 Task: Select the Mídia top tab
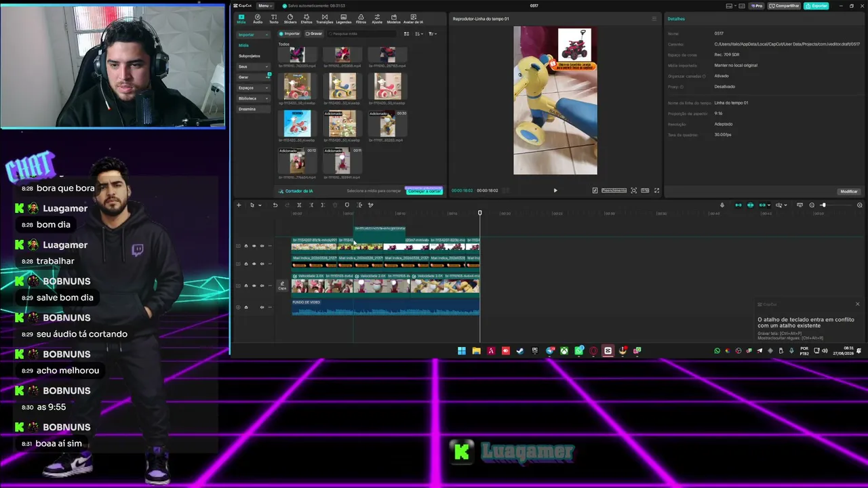[241, 19]
